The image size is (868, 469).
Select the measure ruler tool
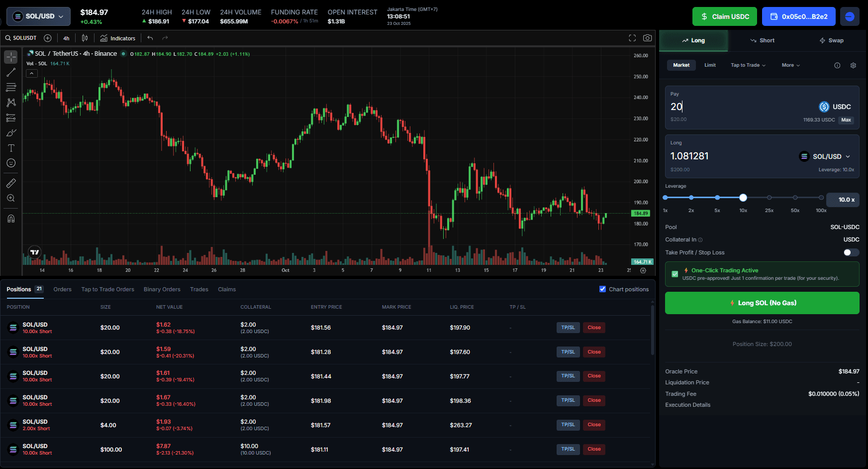click(x=10, y=183)
